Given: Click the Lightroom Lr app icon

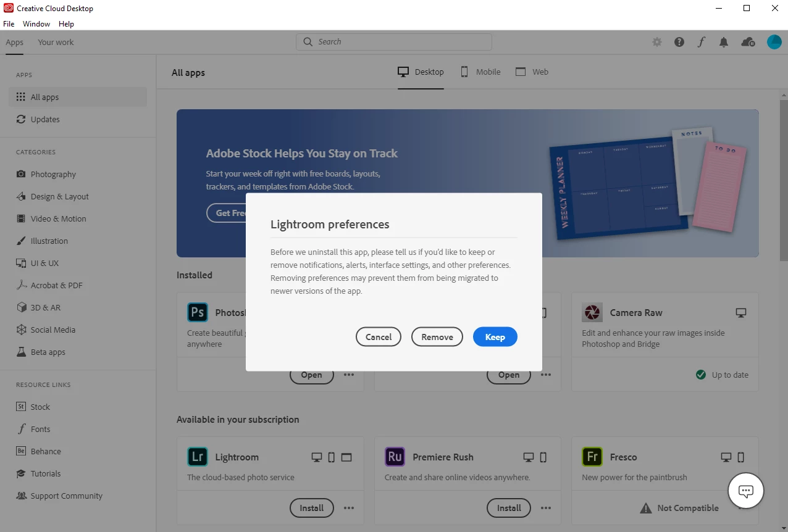Looking at the screenshot, I should pos(198,457).
